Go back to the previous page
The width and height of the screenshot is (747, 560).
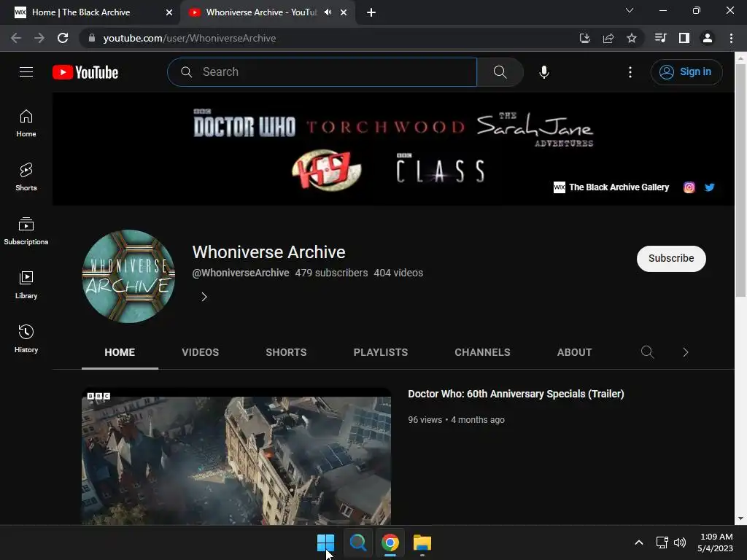click(x=16, y=38)
